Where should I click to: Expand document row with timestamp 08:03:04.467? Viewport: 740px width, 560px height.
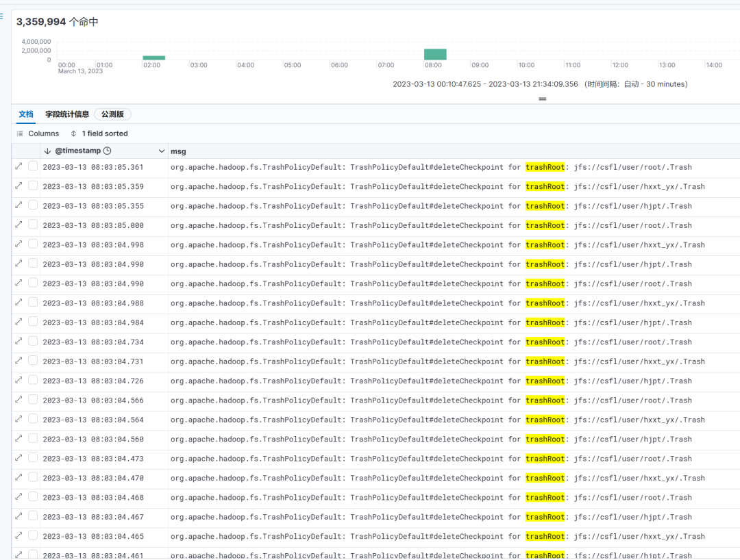tap(18, 516)
